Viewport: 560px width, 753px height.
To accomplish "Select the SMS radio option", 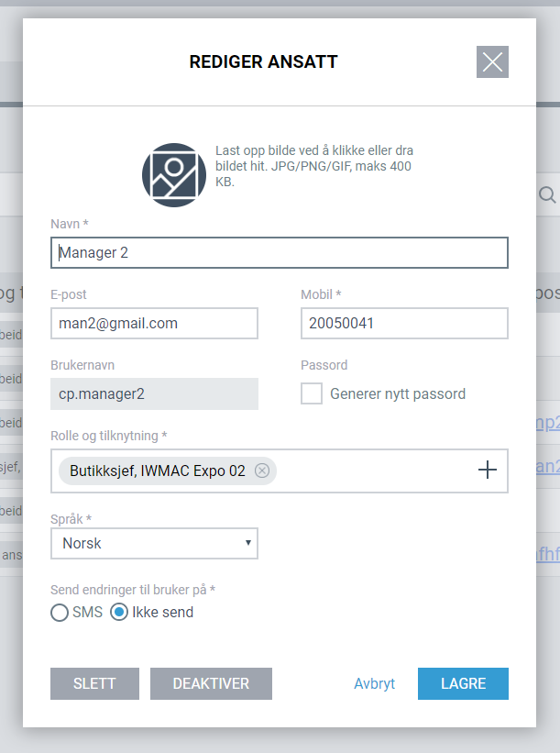I will point(60,613).
